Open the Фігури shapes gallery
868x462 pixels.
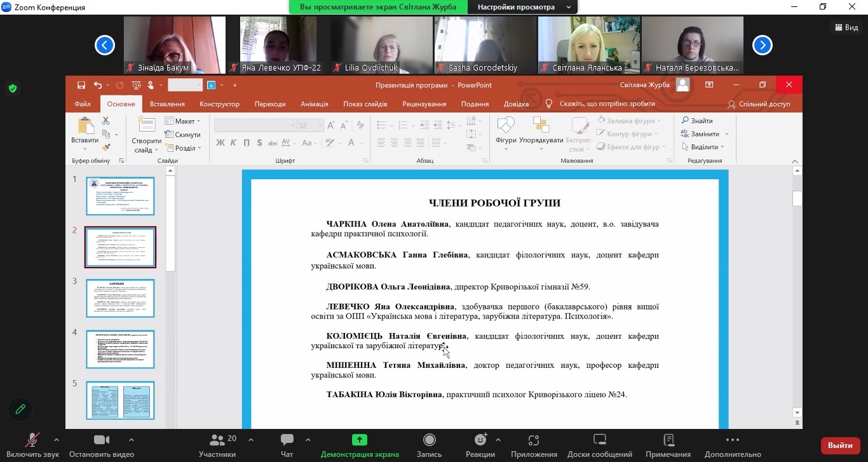click(506, 134)
